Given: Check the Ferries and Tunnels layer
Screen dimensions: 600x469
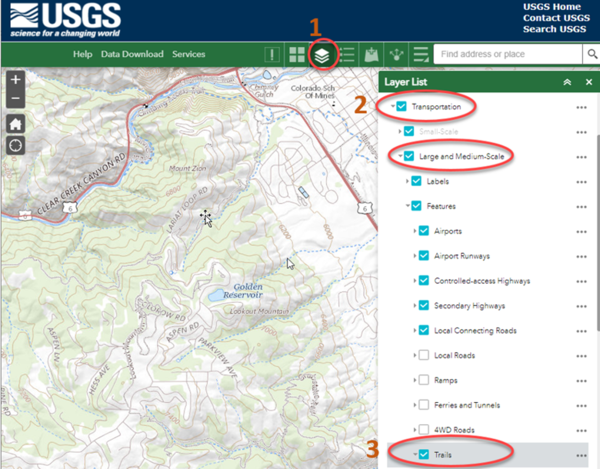Looking at the screenshot, I should pyautogui.click(x=424, y=405).
